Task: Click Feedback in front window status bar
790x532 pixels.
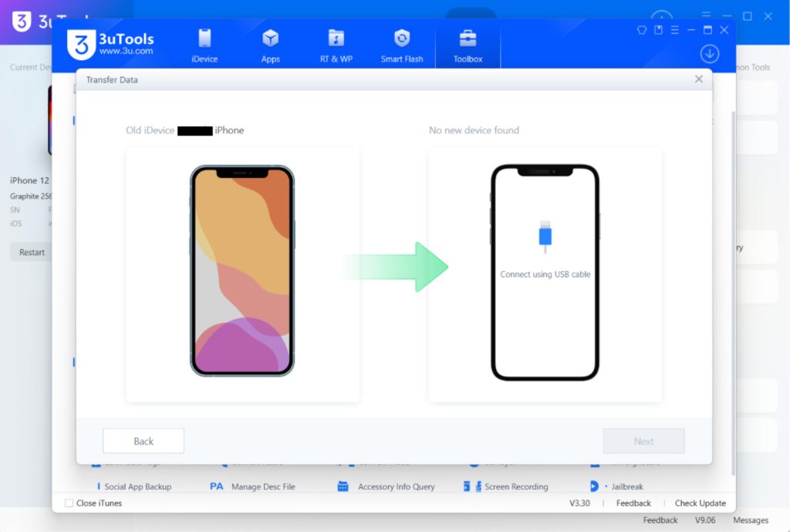Action: click(x=633, y=503)
